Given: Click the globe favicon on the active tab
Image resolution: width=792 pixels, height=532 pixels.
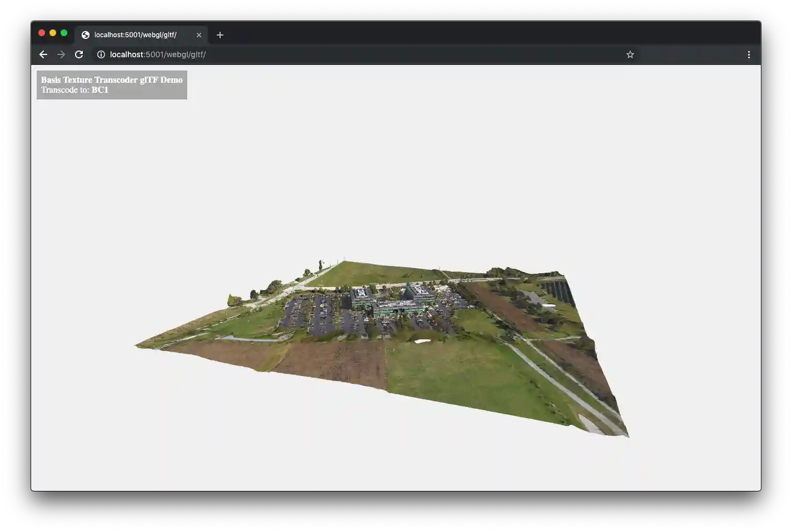Looking at the screenshot, I should point(84,34).
